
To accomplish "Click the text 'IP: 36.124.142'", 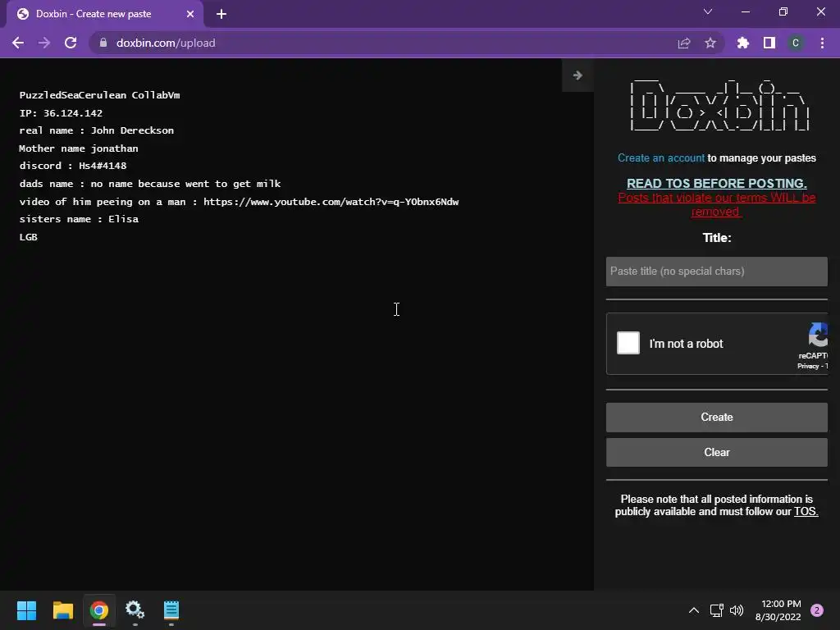I will [61, 113].
